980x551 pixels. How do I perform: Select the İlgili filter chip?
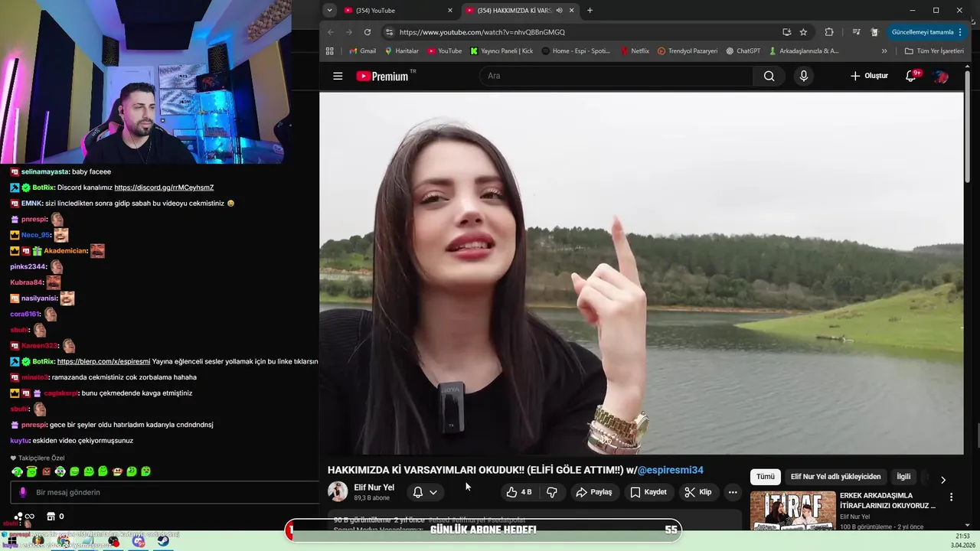coord(903,477)
